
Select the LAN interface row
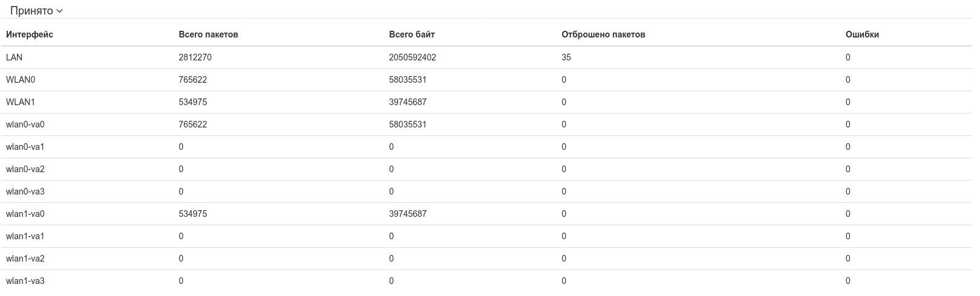point(14,57)
